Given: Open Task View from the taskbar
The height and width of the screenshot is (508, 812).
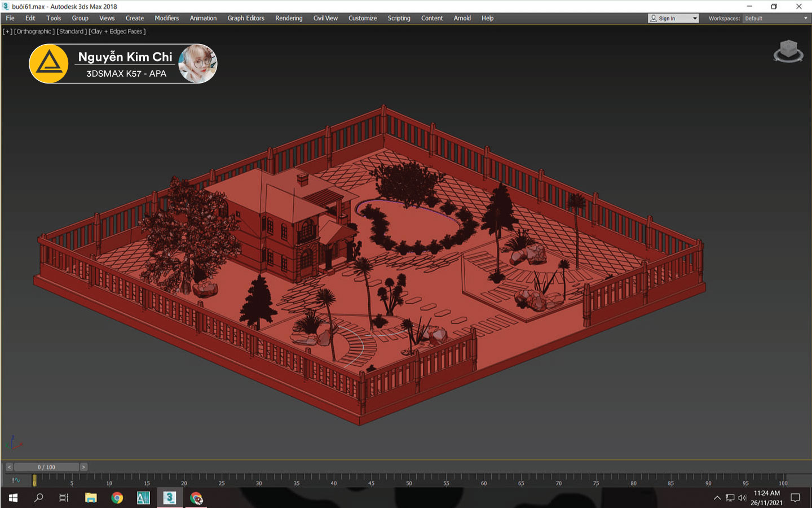Looking at the screenshot, I should click(x=64, y=498).
